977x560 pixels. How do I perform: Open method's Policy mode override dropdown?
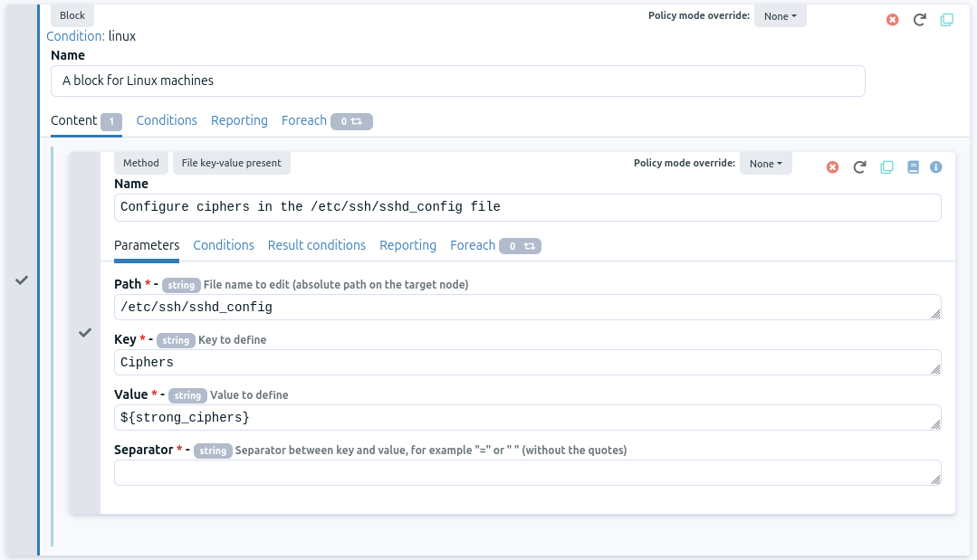[765, 164]
